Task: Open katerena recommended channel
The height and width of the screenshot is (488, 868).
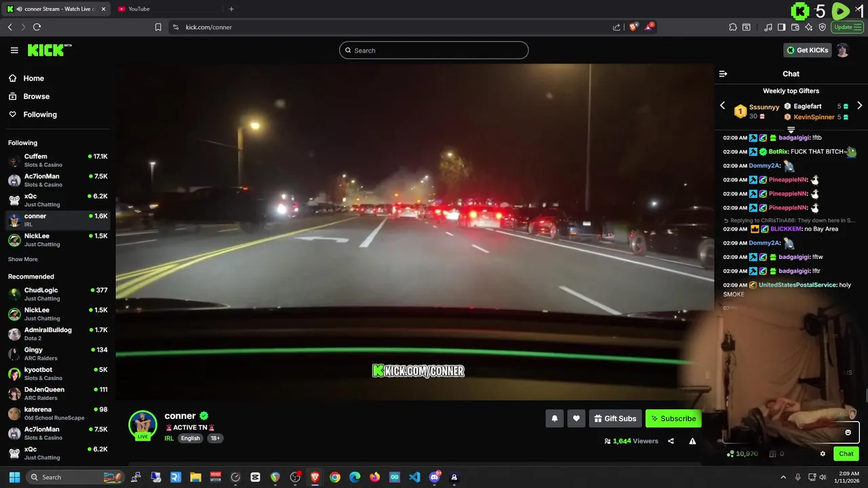Action: click(x=58, y=413)
